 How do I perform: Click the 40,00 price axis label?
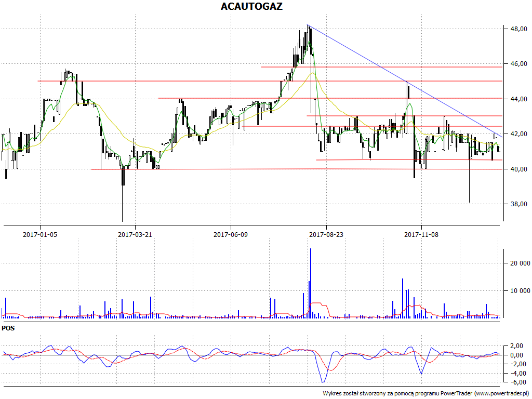click(x=519, y=169)
